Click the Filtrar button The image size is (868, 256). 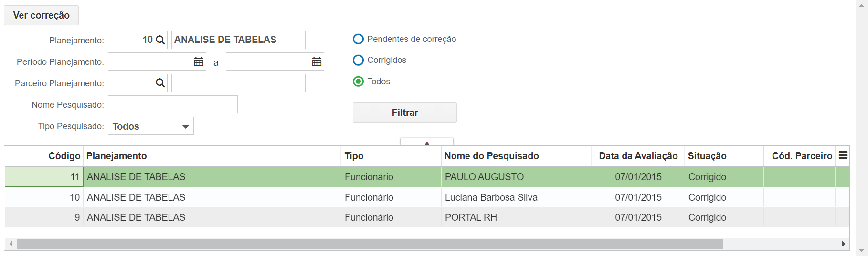click(405, 113)
